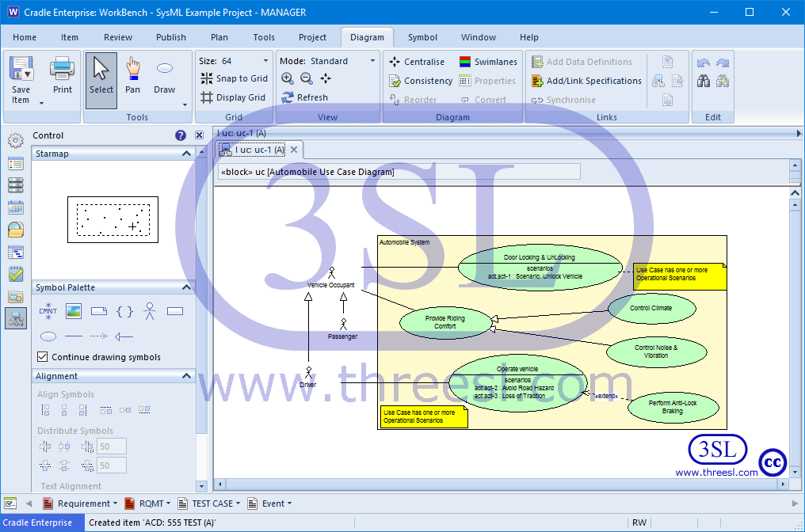Select the Control Climate use case ellipse

point(651,308)
